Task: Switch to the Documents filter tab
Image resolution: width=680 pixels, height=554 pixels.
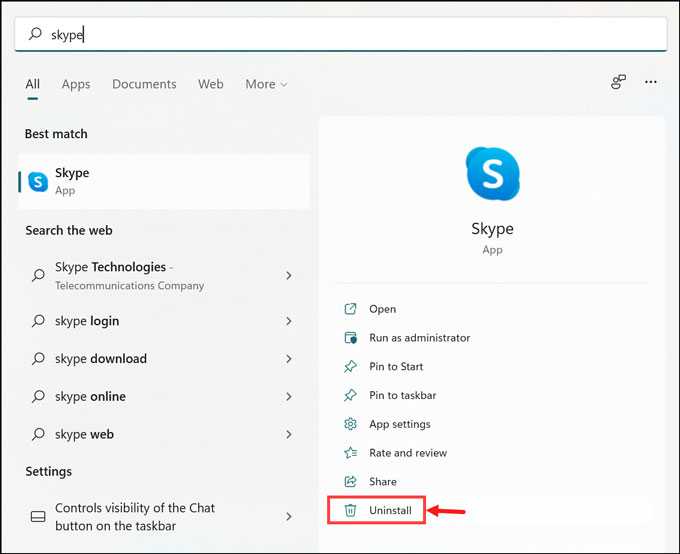Action: (144, 84)
